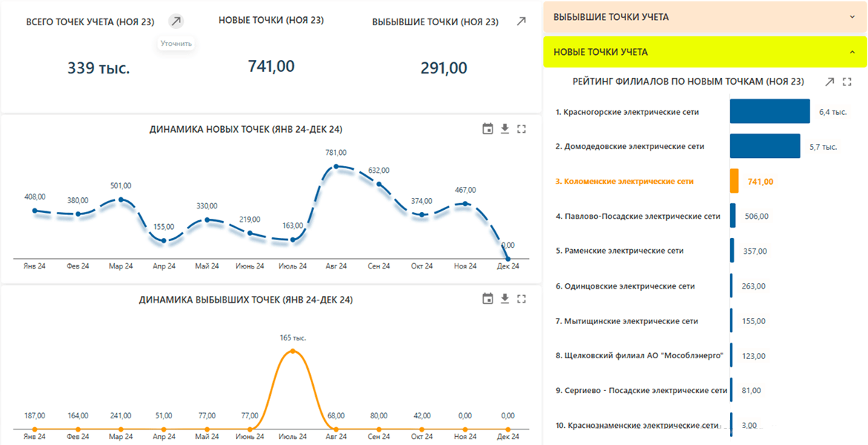Click the "5,7 тыс." ranking value

(823, 148)
